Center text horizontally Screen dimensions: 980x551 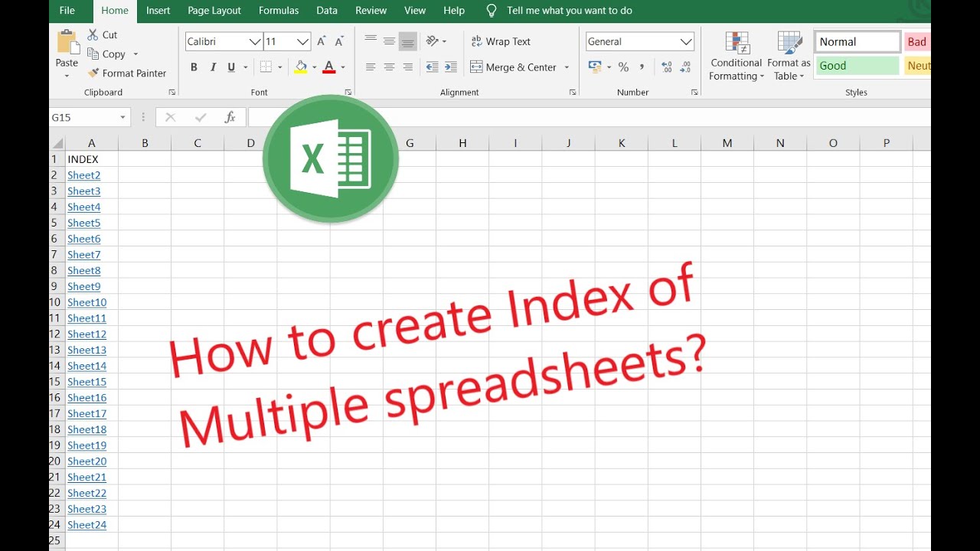[389, 67]
